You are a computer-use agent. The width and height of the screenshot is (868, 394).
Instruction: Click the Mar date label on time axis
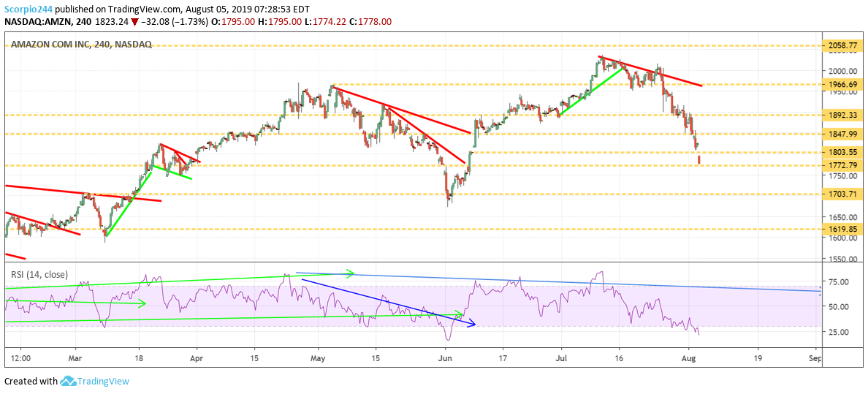76,358
